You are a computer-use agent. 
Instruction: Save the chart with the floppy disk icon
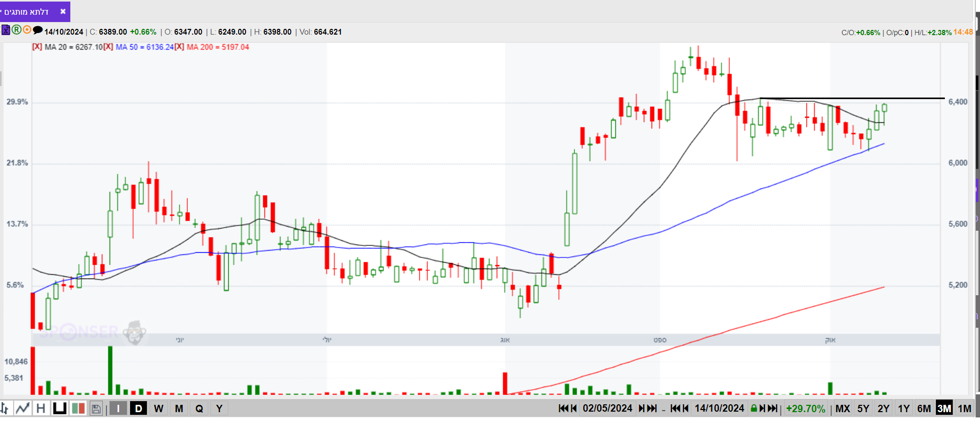click(96, 408)
